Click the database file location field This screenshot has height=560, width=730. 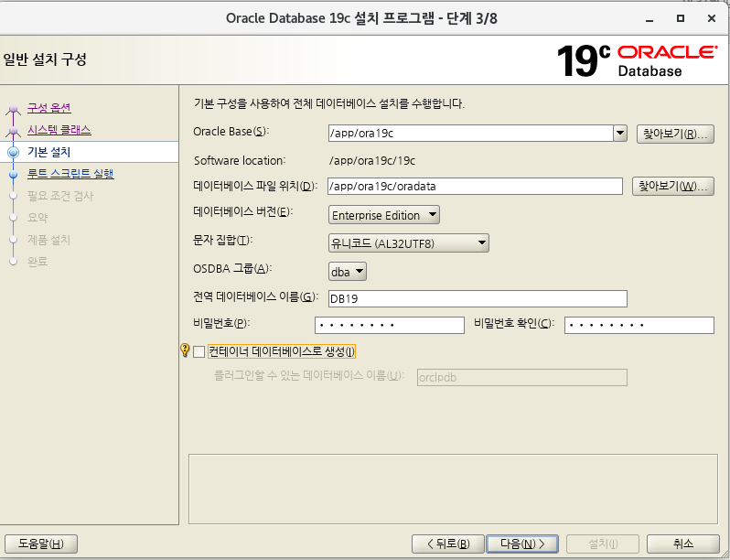[475, 186]
